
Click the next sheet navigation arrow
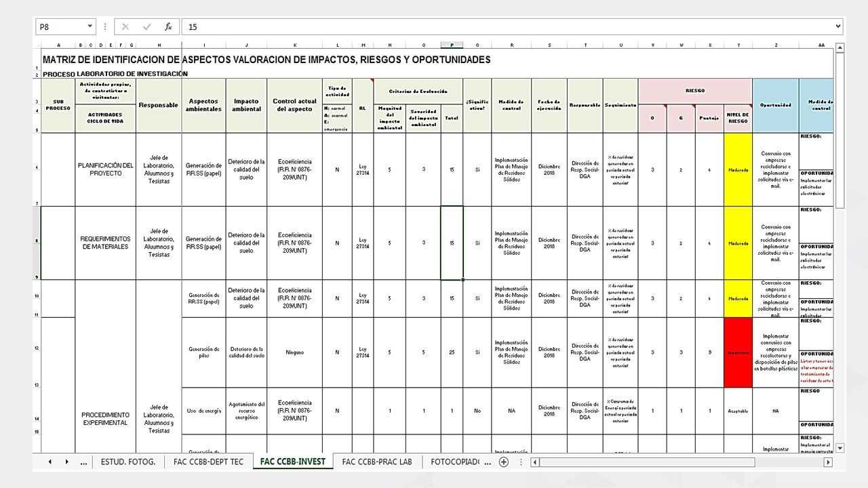click(x=66, y=462)
